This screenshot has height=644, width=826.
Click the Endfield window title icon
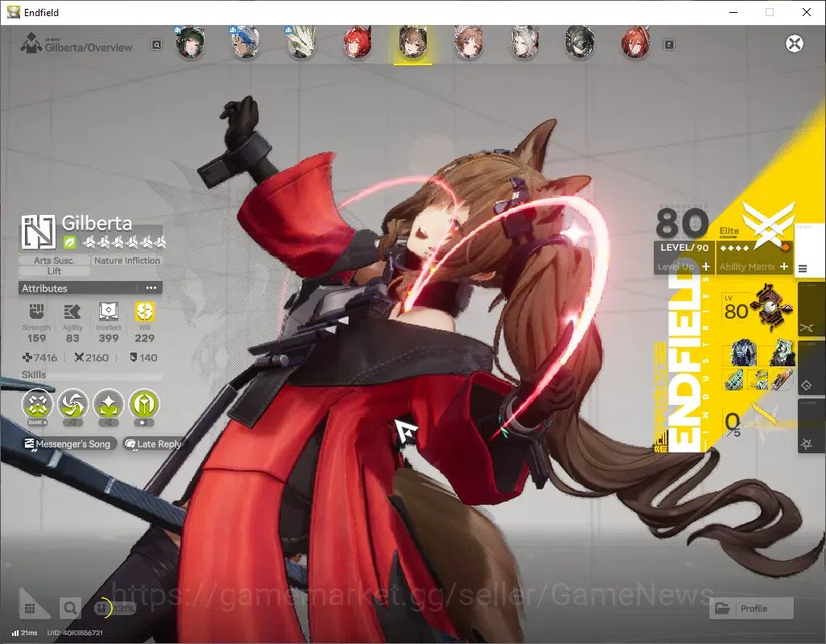[13, 12]
